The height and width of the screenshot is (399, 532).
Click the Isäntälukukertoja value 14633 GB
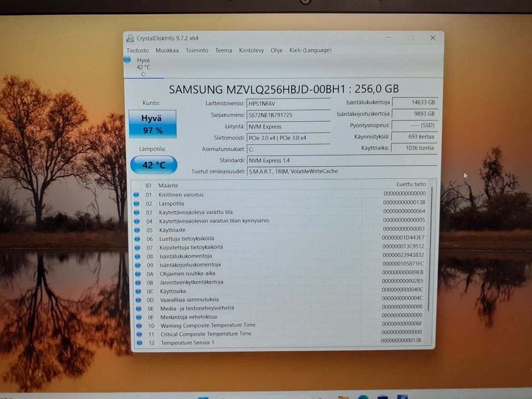coord(415,102)
